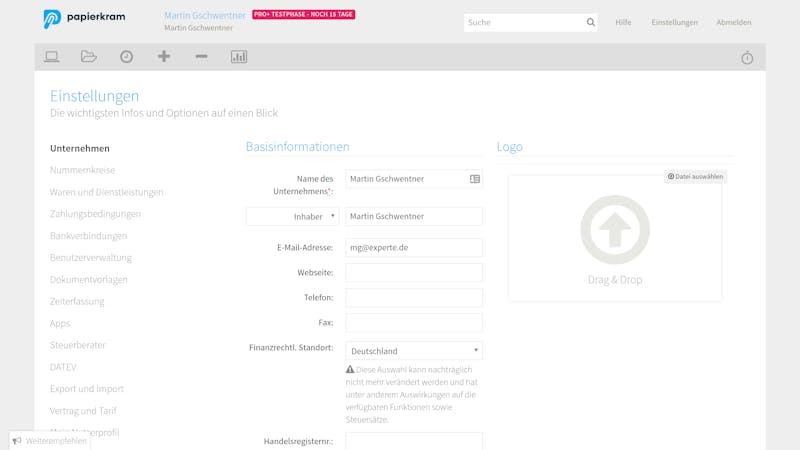800x450 pixels.
Task: Click the Webseite input field
Action: point(414,272)
